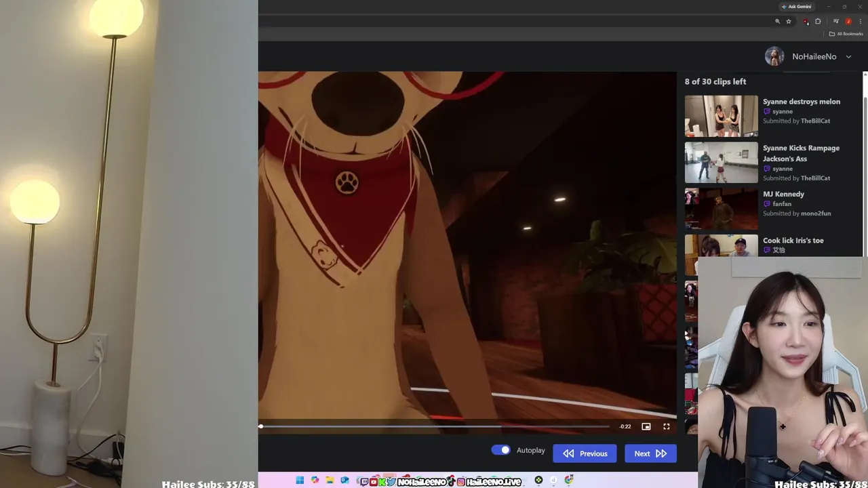Open the Chrome three-dot menu
This screenshot has width=868, height=488.
pos(860,22)
